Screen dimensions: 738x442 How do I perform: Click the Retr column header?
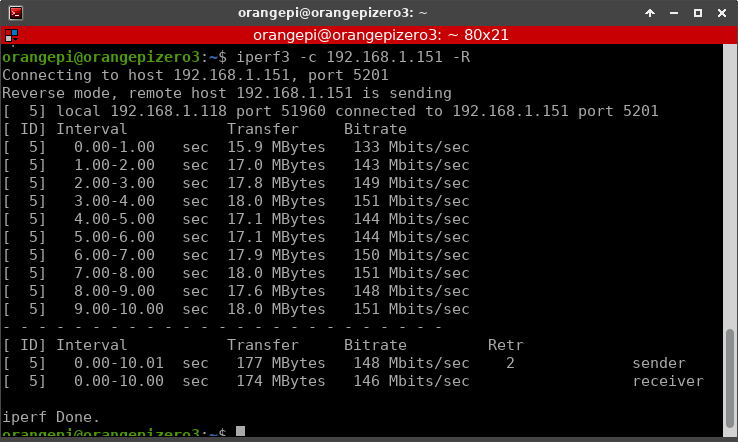tap(505, 345)
